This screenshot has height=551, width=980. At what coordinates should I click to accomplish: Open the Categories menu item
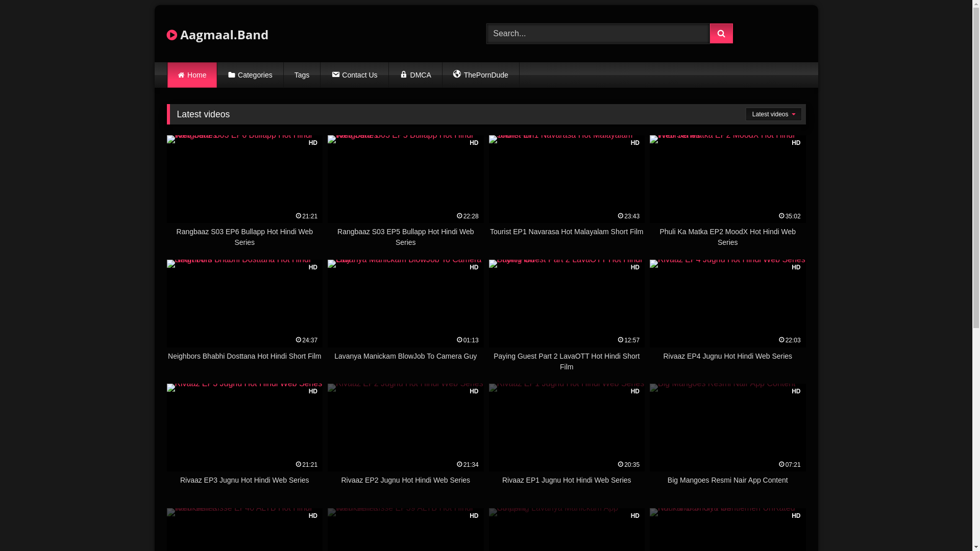tap(250, 75)
